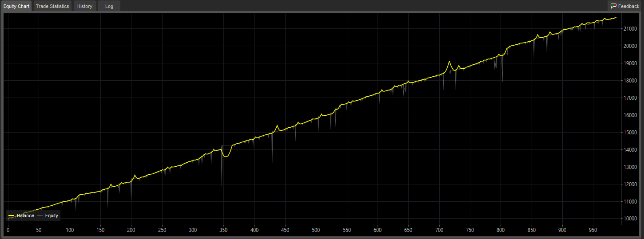Click the 500 label on horizontal axis

(x=316, y=230)
